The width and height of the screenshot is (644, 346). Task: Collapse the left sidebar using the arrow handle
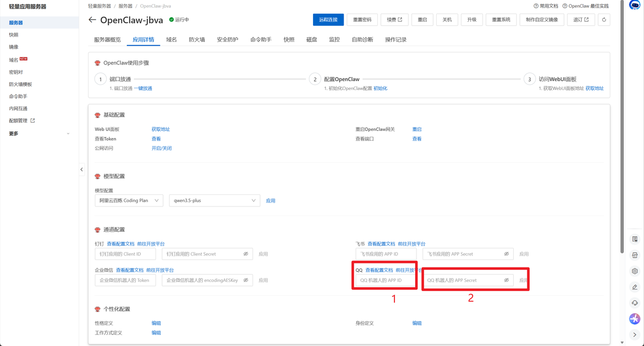82,170
